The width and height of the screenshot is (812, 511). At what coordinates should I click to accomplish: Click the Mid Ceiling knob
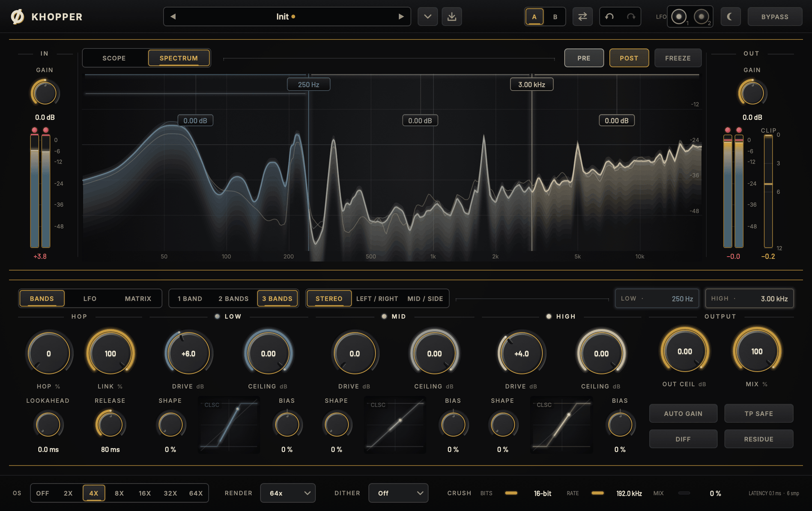click(x=434, y=354)
